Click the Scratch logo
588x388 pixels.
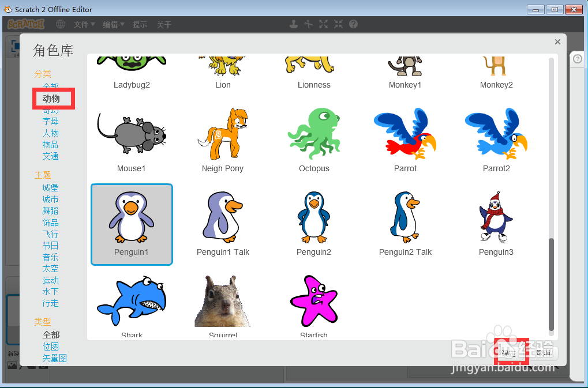click(26, 24)
